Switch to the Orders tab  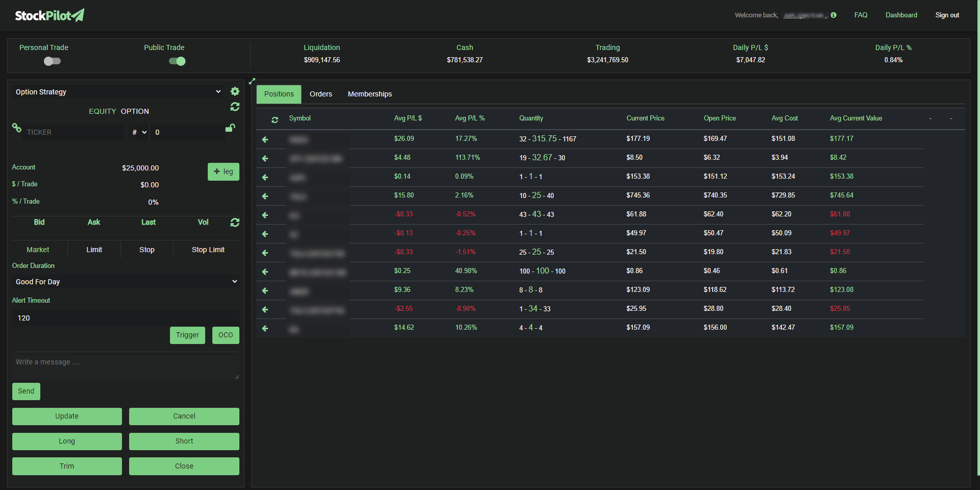pyautogui.click(x=321, y=94)
